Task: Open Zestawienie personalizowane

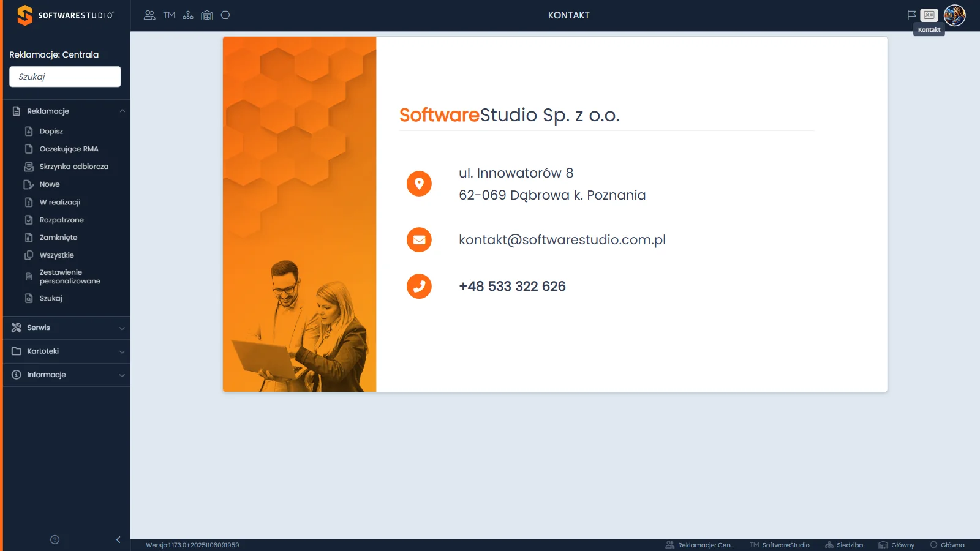Action: [70, 277]
